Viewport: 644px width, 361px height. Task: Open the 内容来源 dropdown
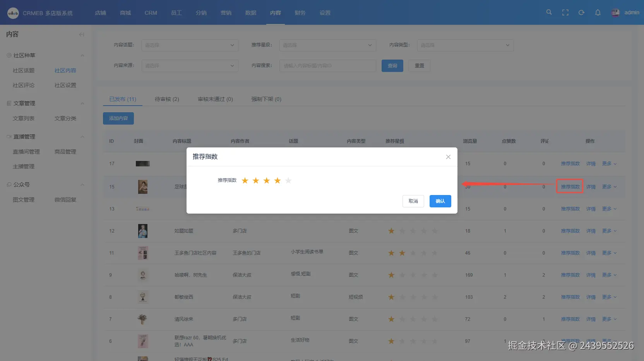pos(190,66)
